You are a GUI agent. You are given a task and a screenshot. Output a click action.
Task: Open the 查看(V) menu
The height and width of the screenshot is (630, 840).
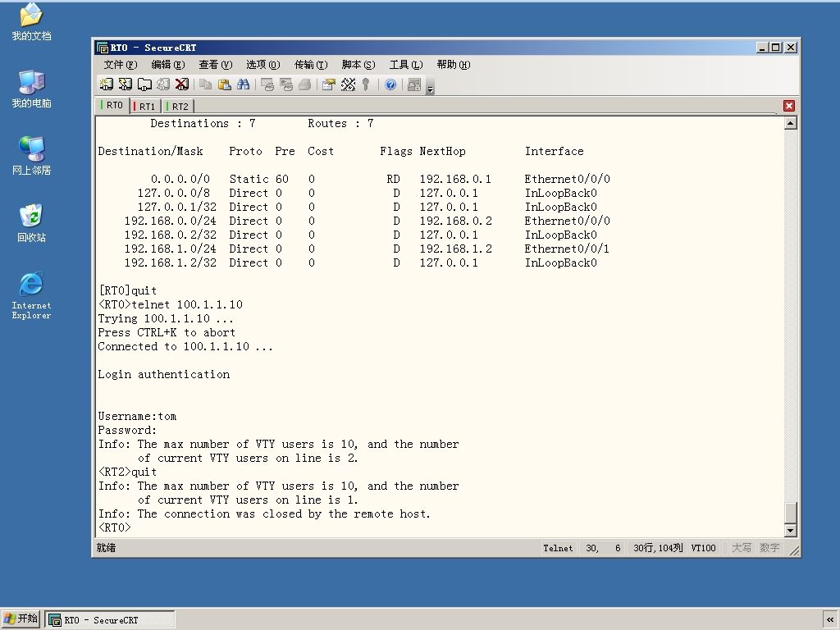tap(216, 65)
